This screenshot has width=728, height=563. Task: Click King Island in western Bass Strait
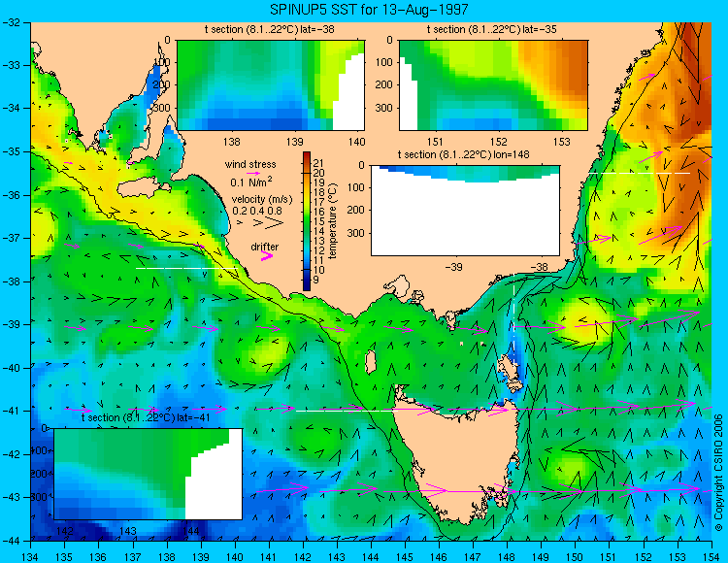point(371,362)
